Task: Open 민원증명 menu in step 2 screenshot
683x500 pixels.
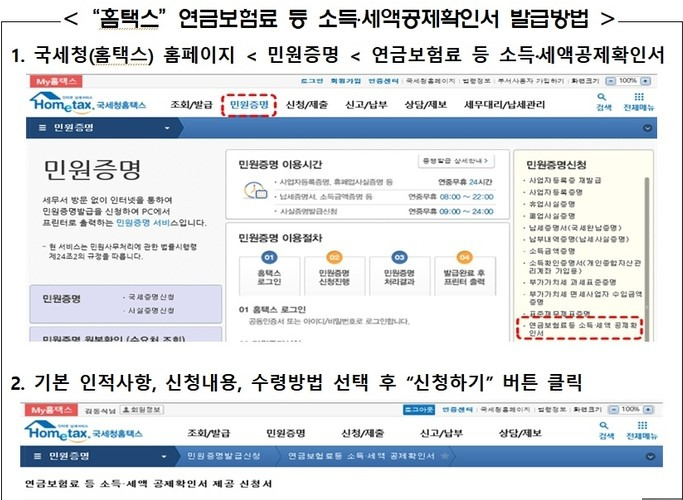Action: 286,433
